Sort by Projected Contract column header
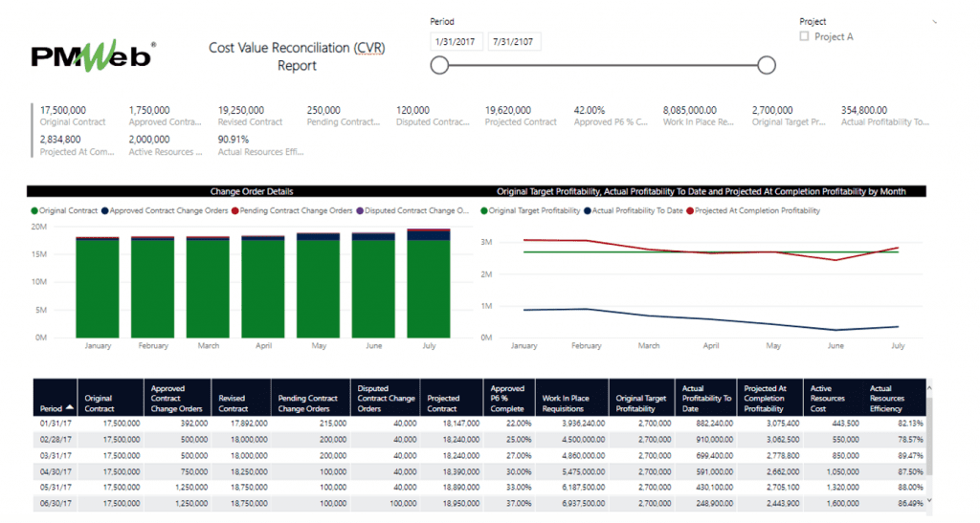The image size is (980, 523). point(452,397)
